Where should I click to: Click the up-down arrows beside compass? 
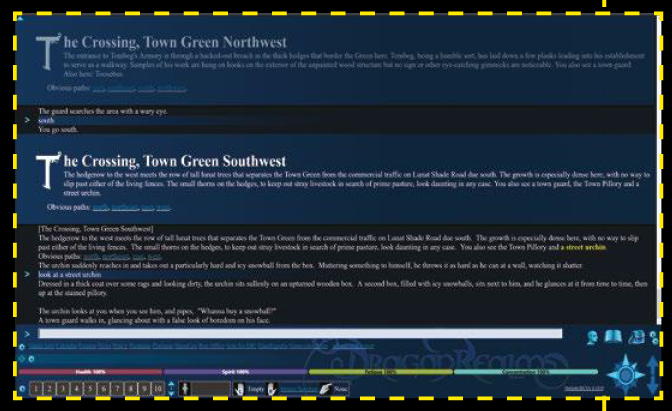[x=653, y=375]
